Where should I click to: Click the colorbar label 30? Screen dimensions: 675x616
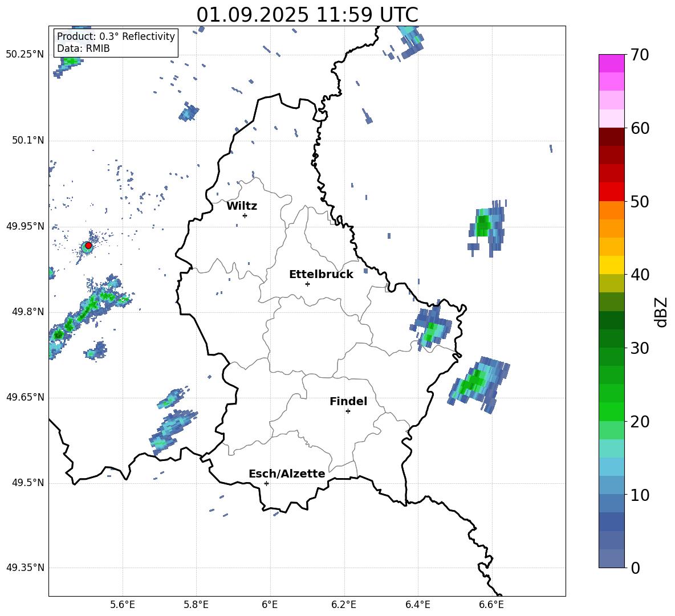pyautogui.click(x=640, y=348)
